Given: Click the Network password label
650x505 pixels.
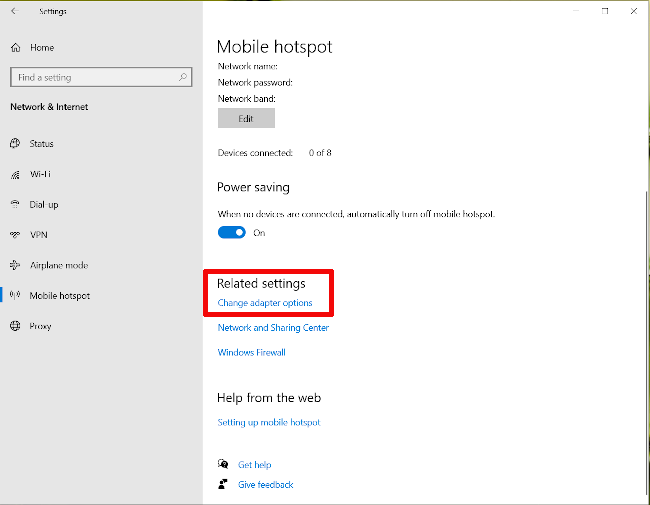Looking at the screenshot, I should coord(255,83).
